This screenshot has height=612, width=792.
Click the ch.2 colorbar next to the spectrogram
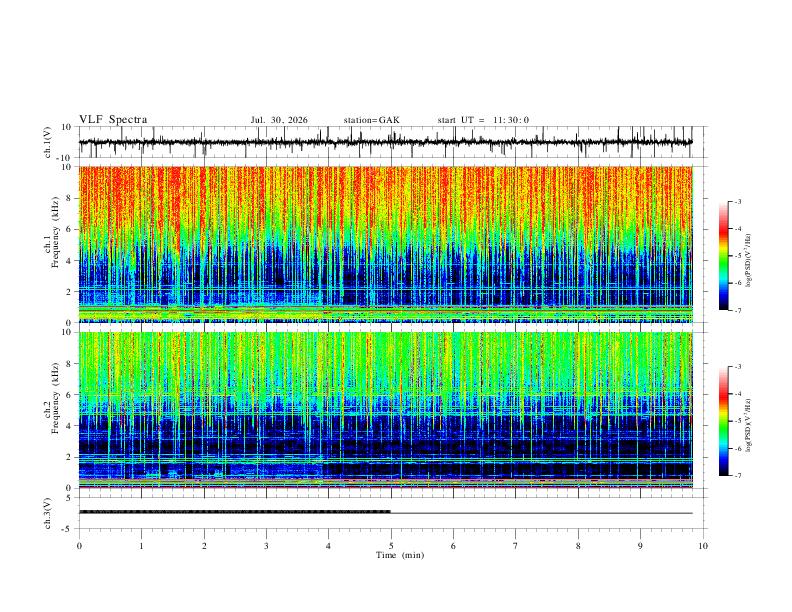[x=723, y=421]
